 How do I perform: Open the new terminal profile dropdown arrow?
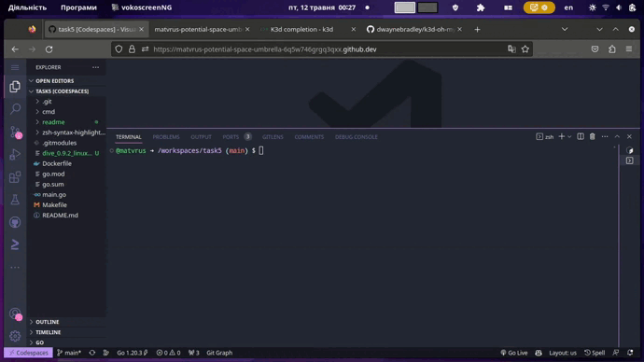point(569,136)
